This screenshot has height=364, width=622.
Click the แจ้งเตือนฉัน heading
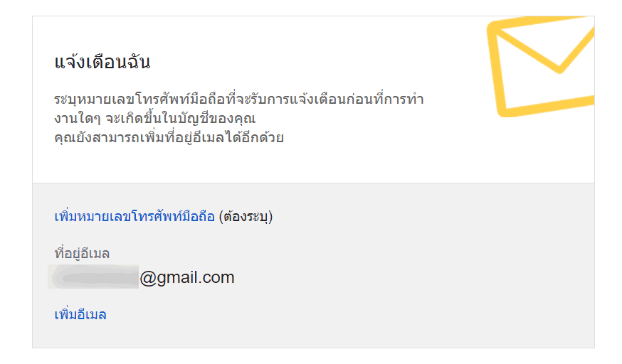(x=102, y=62)
